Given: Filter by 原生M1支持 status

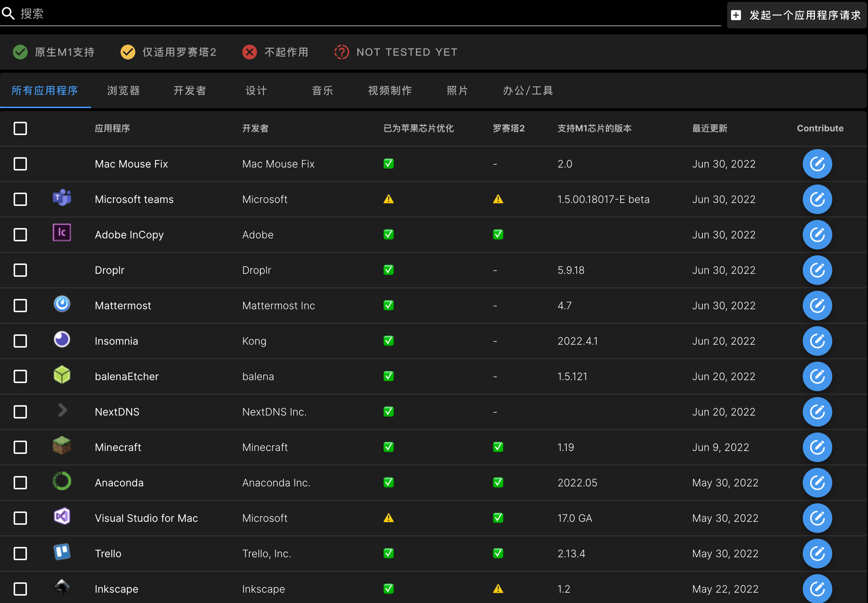Looking at the screenshot, I should pos(53,52).
